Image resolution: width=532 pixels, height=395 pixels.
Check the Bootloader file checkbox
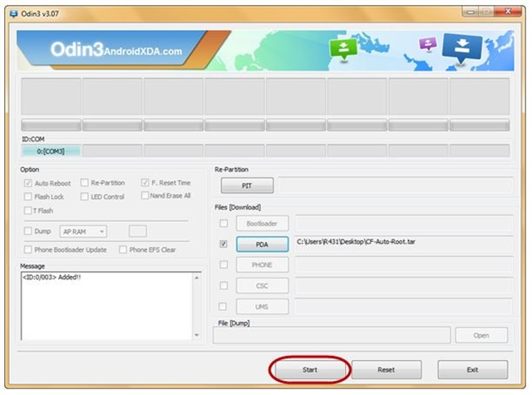[x=224, y=224]
